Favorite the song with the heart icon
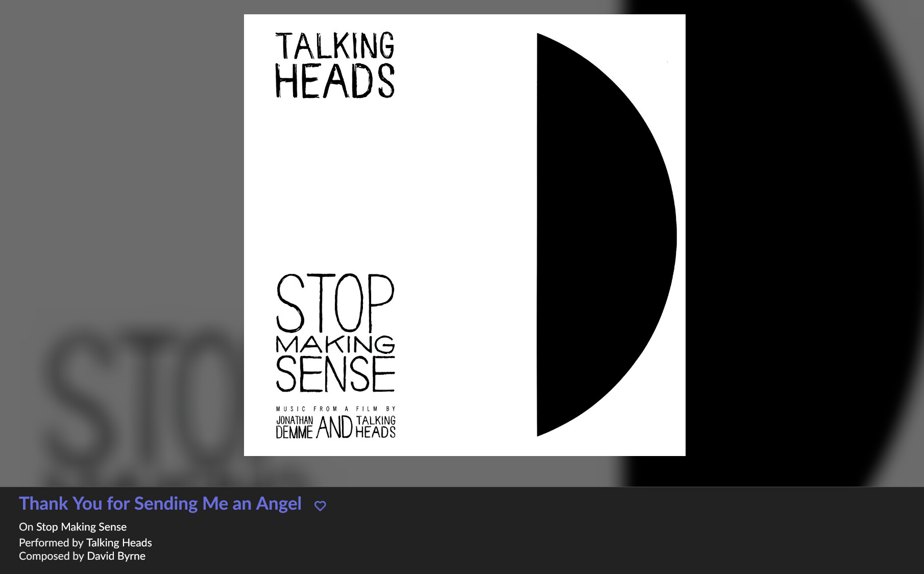The width and height of the screenshot is (924, 574). click(320, 506)
